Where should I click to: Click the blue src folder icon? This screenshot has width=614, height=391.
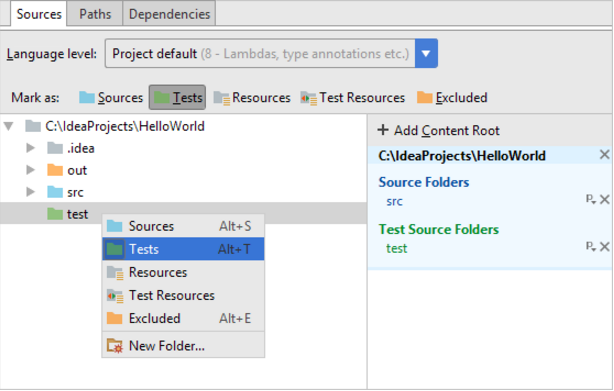55,192
